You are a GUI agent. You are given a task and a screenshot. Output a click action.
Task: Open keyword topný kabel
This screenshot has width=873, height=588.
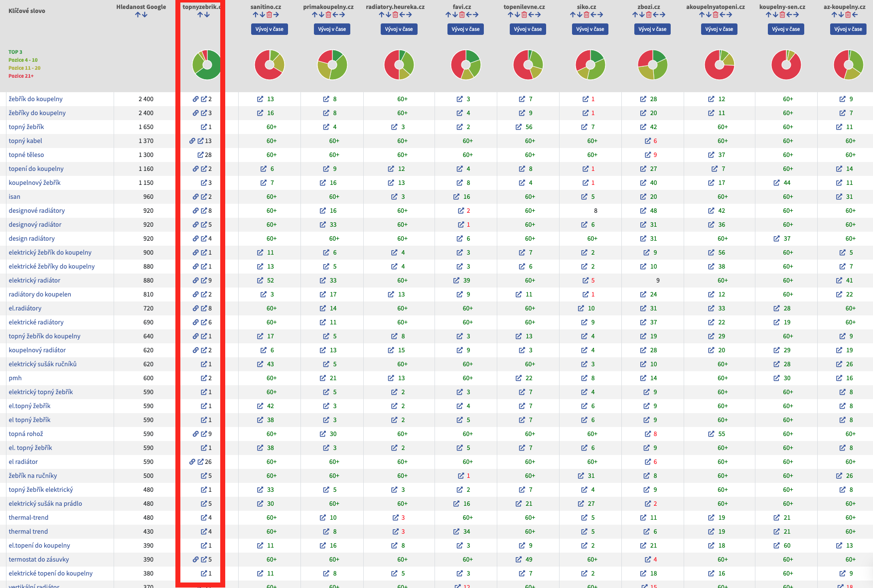coord(25,141)
